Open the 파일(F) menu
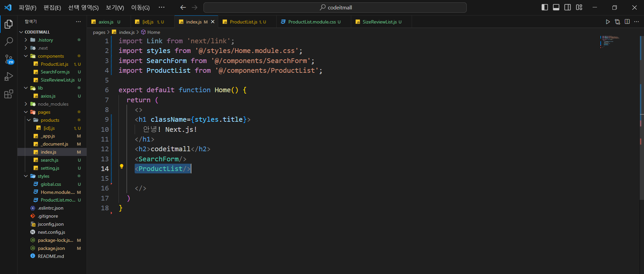Screen dimensions: 644x274 pos(28,7)
